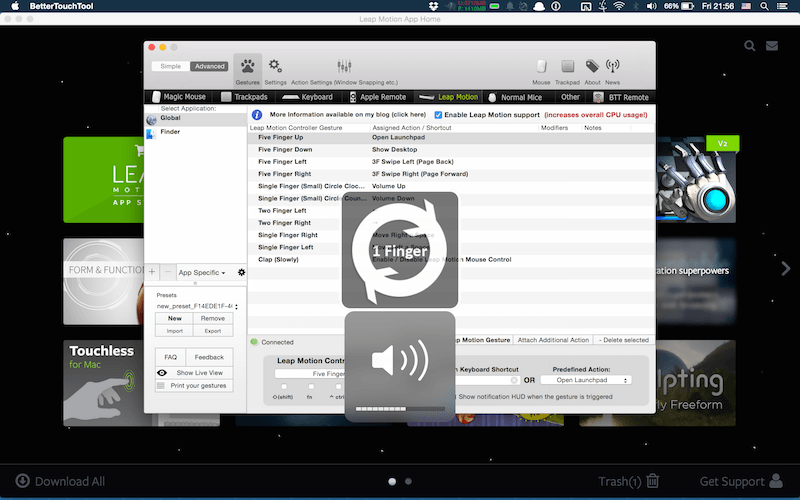Click the Import button
Image resolution: width=800 pixels, height=500 pixels.
[174, 331]
